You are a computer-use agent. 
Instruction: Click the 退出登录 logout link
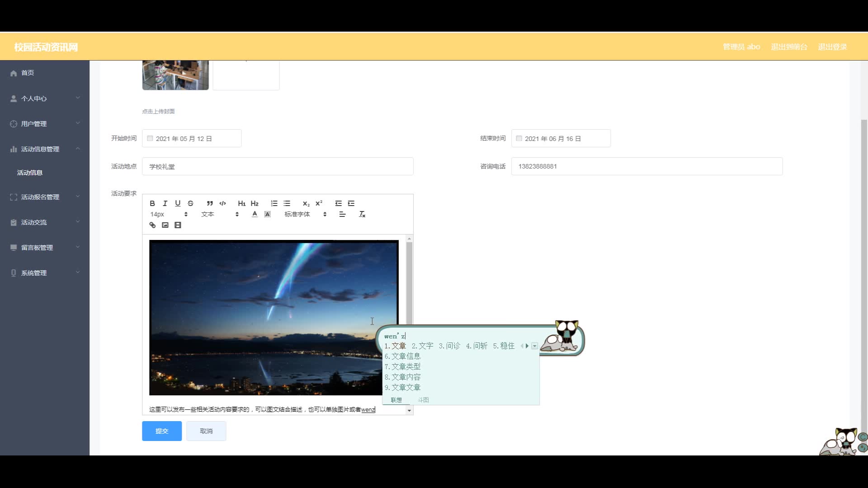click(x=832, y=47)
